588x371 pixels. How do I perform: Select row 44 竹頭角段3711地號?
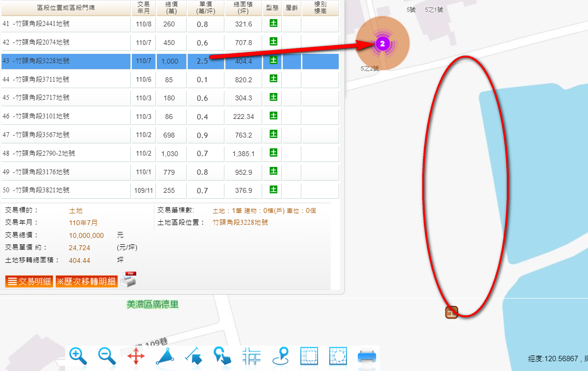point(170,79)
